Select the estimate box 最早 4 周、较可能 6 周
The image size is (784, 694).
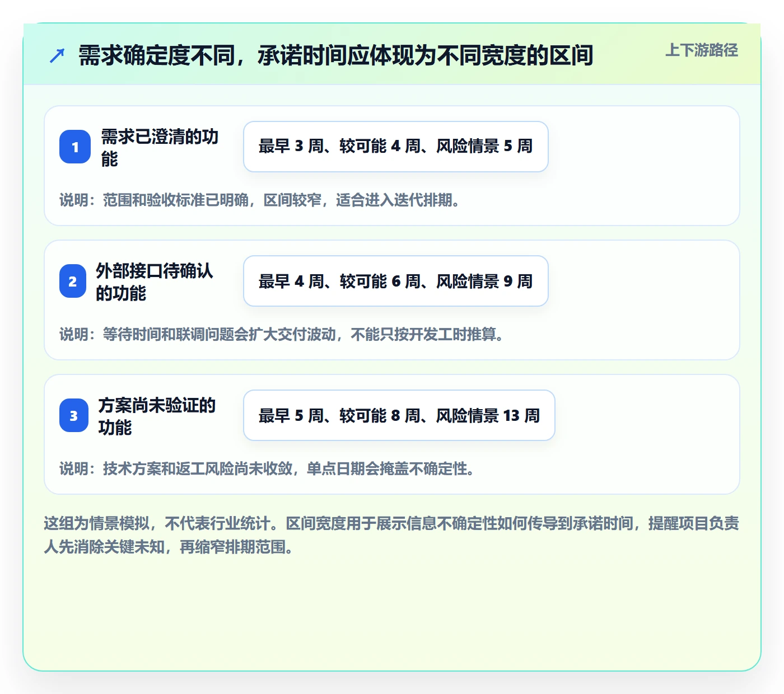(x=396, y=281)
